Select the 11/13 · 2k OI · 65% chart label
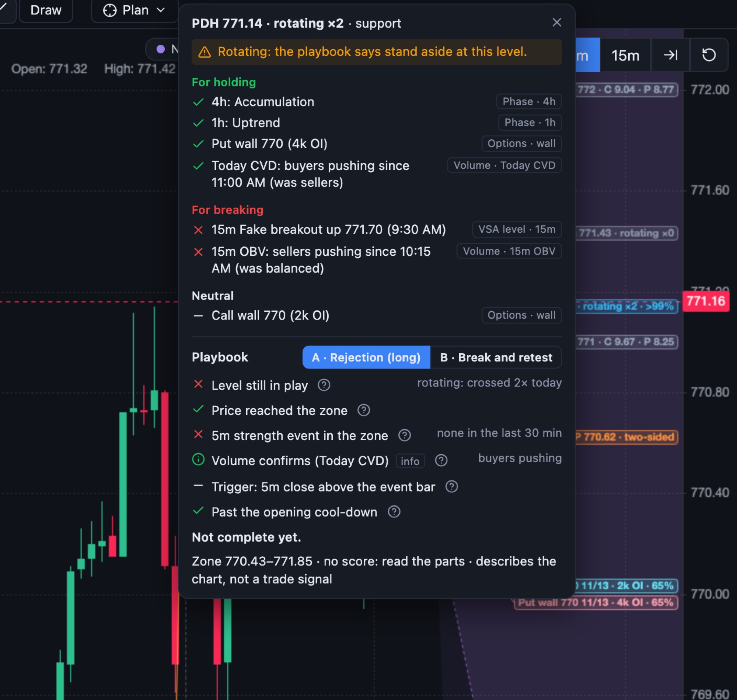 626,586
